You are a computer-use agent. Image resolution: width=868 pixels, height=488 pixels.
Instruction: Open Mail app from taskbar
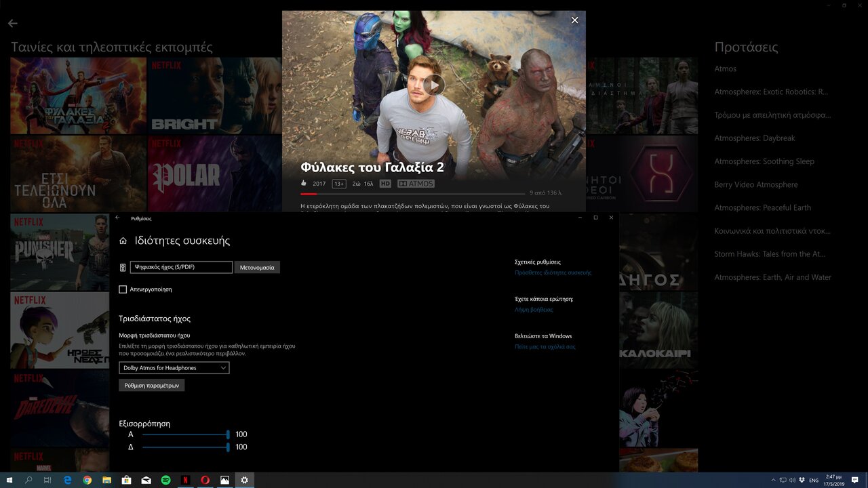pos(146,480)
